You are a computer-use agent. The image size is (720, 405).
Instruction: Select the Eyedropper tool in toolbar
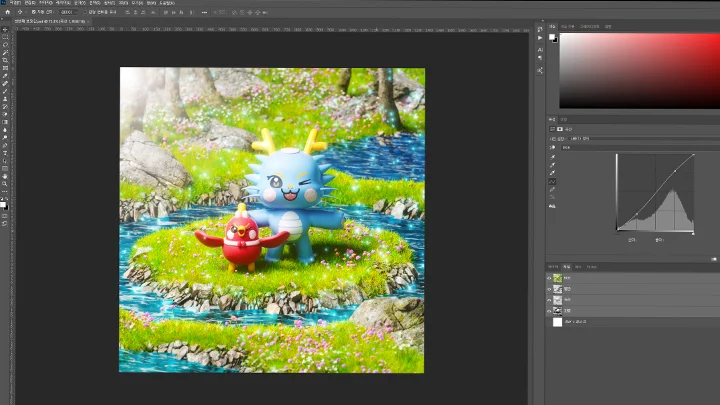click(x=5, y=76)
